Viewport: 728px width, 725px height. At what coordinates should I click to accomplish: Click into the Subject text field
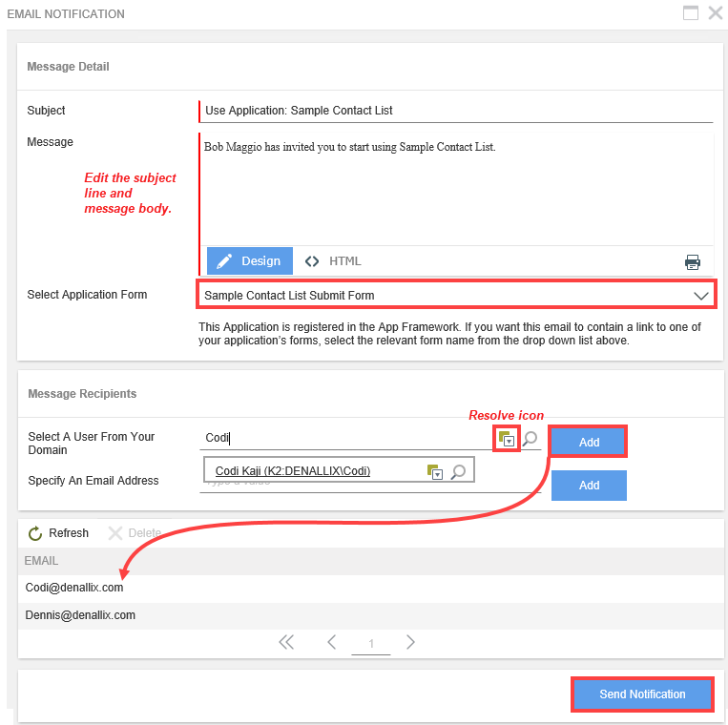pos(456,111)
